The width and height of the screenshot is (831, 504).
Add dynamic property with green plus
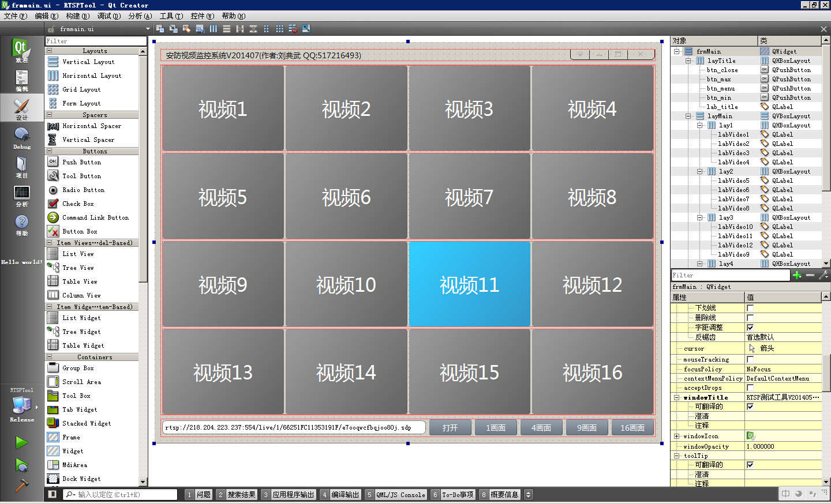coord(797,275)
